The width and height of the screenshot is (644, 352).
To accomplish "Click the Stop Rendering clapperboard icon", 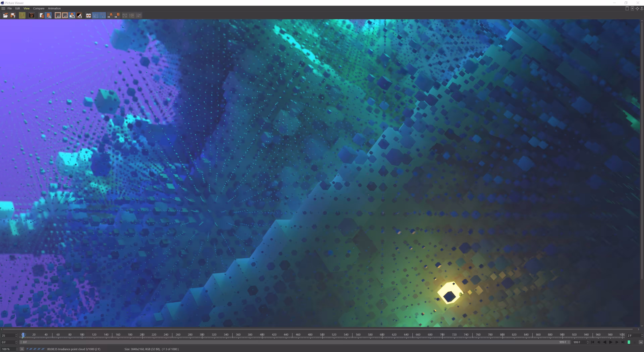I will 32,15.
